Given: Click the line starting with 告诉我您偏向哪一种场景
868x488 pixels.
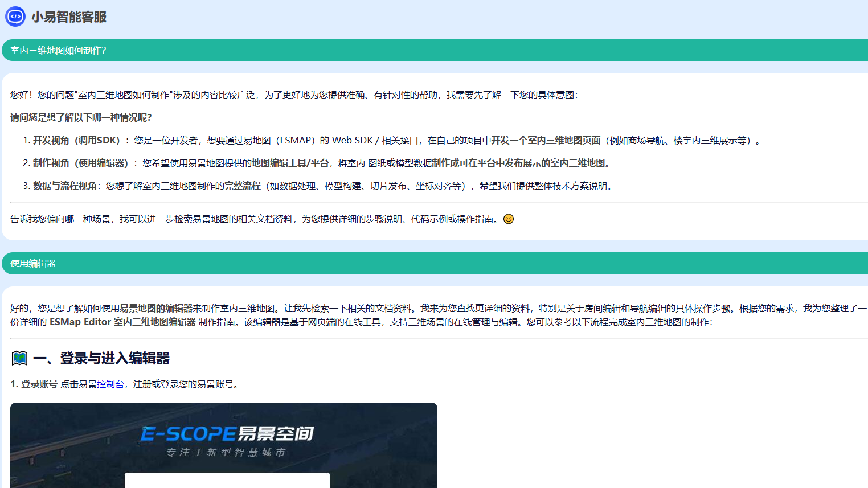Looking at the screenshot, I should click(262, 219).
